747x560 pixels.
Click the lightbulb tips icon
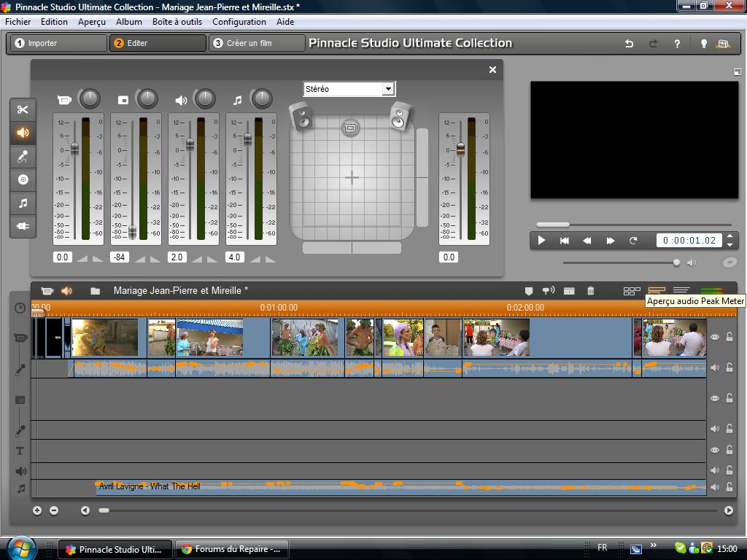point(704,43)
